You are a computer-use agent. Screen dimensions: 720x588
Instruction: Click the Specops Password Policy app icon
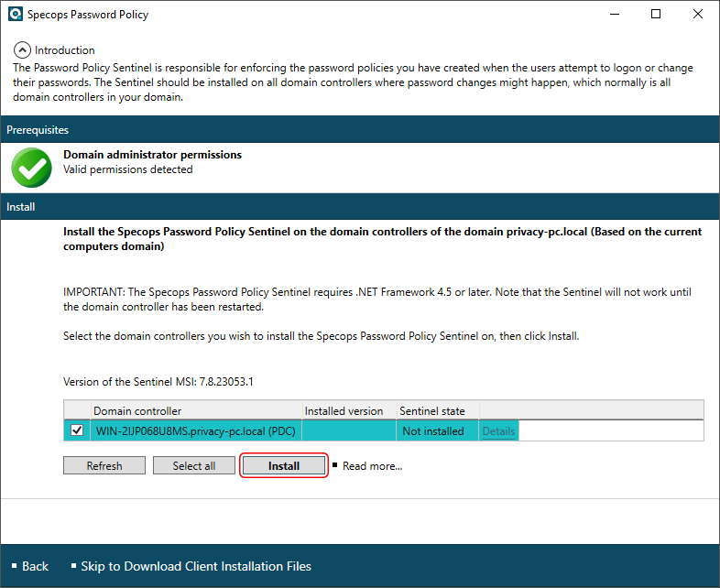tap(16, 15)
